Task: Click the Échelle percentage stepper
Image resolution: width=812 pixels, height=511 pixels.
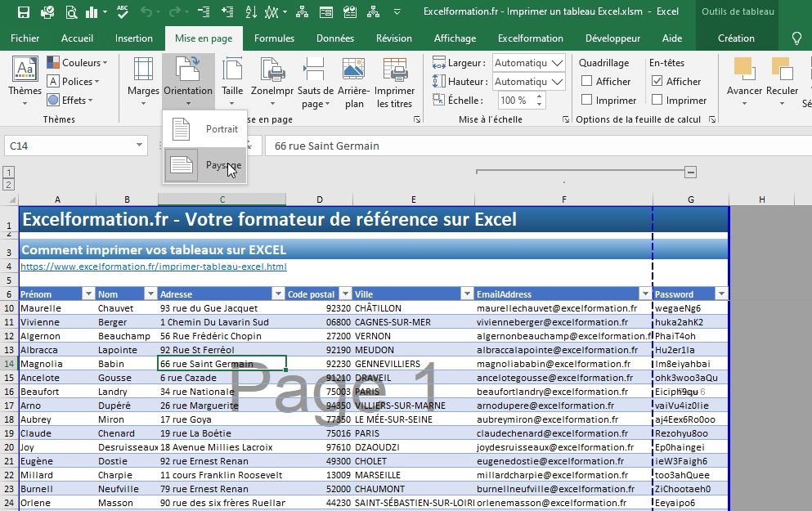Action: [x=541, y=100]
